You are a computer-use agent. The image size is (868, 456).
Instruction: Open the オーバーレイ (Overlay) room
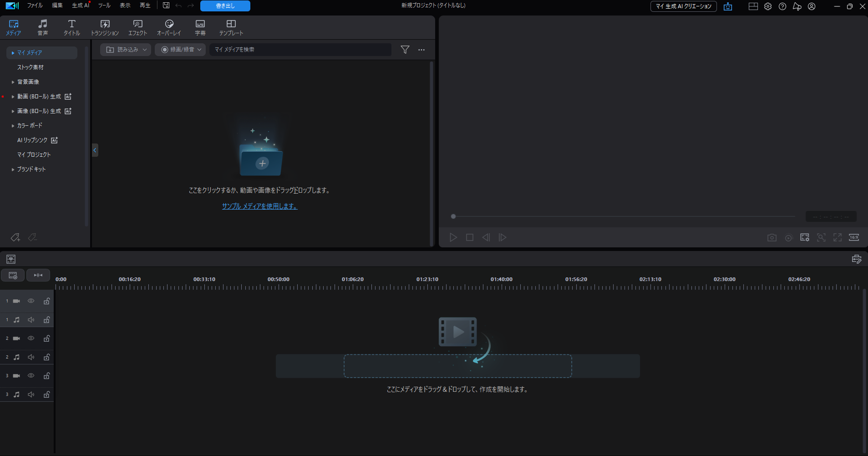point(169,27)
